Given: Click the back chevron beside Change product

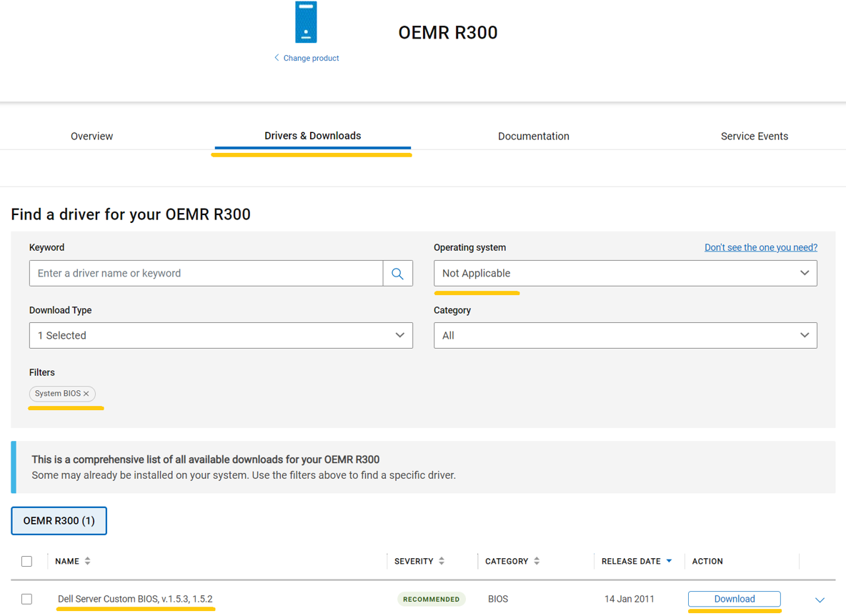Looking at the screenshot, I should [x=277, y=58].
